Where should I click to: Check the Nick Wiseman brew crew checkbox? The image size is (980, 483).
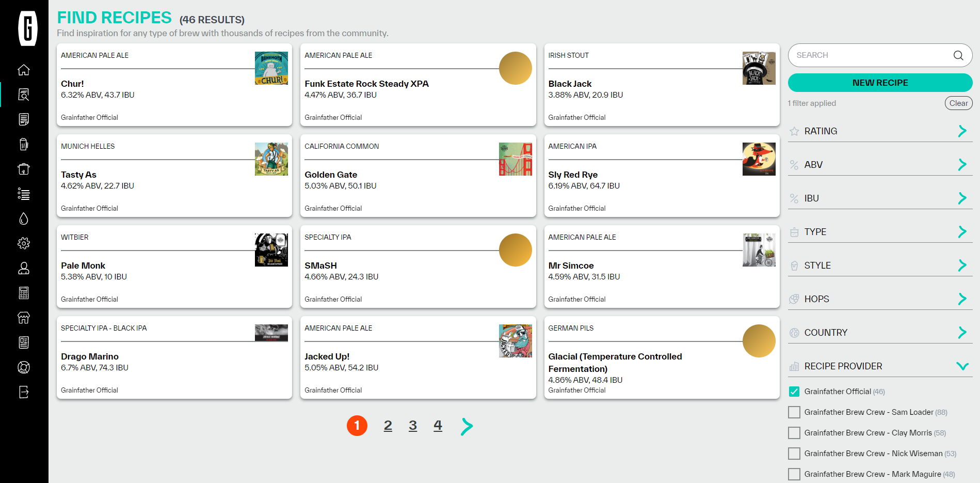coord(794,454)
